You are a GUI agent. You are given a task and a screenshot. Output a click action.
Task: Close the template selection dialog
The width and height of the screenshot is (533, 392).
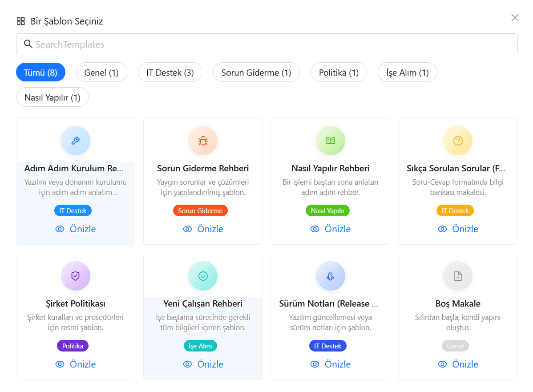click(515, 18)
